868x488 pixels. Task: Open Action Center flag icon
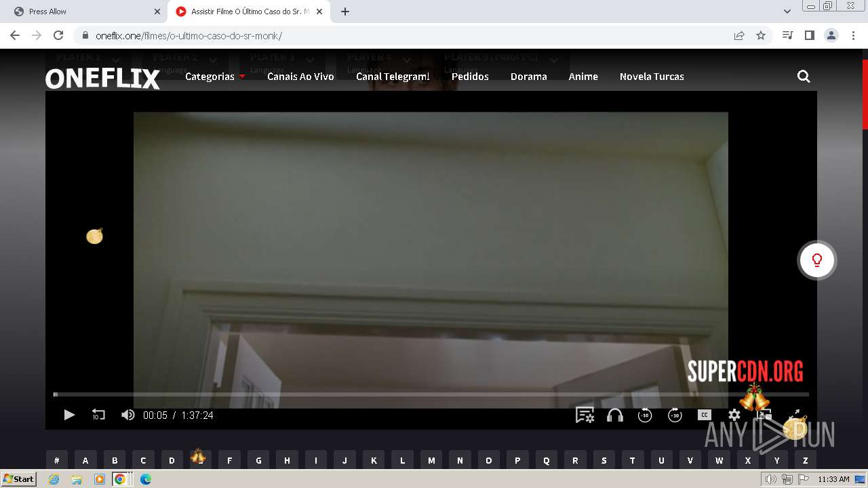tap(804, 479)
